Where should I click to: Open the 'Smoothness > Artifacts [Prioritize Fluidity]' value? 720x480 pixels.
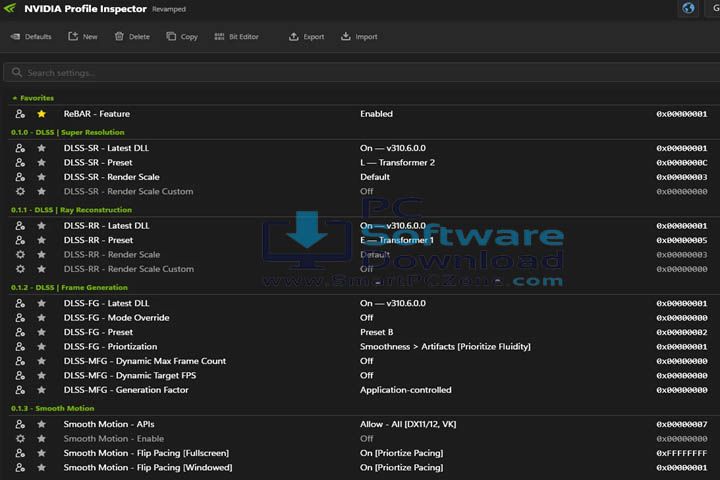pyautogui.click(x=445, y=347)
